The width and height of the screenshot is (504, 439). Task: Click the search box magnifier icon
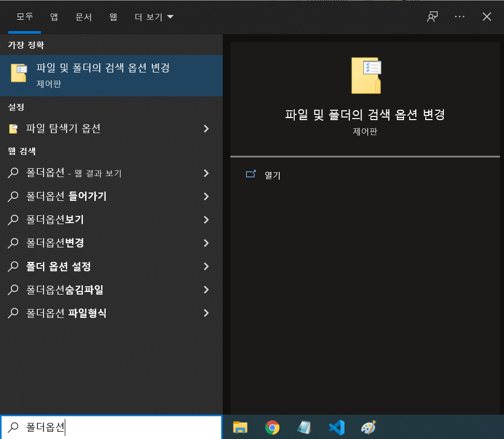point(13,427)
